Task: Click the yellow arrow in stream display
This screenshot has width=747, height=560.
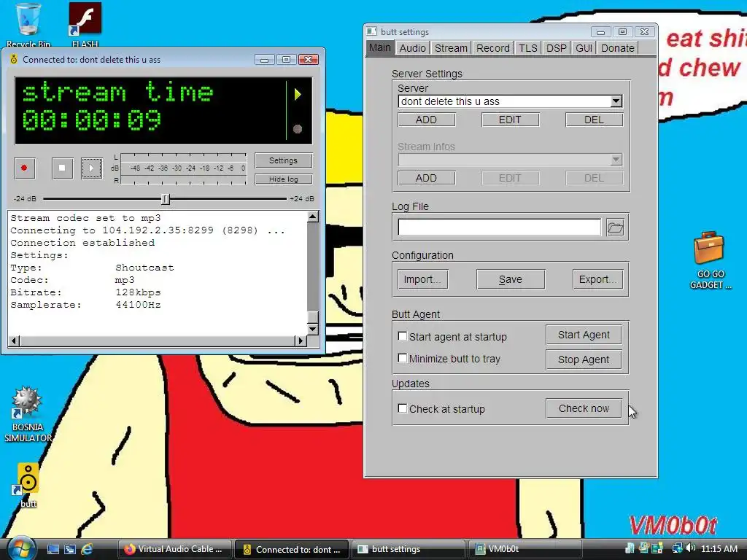Action: coord(298,94)
